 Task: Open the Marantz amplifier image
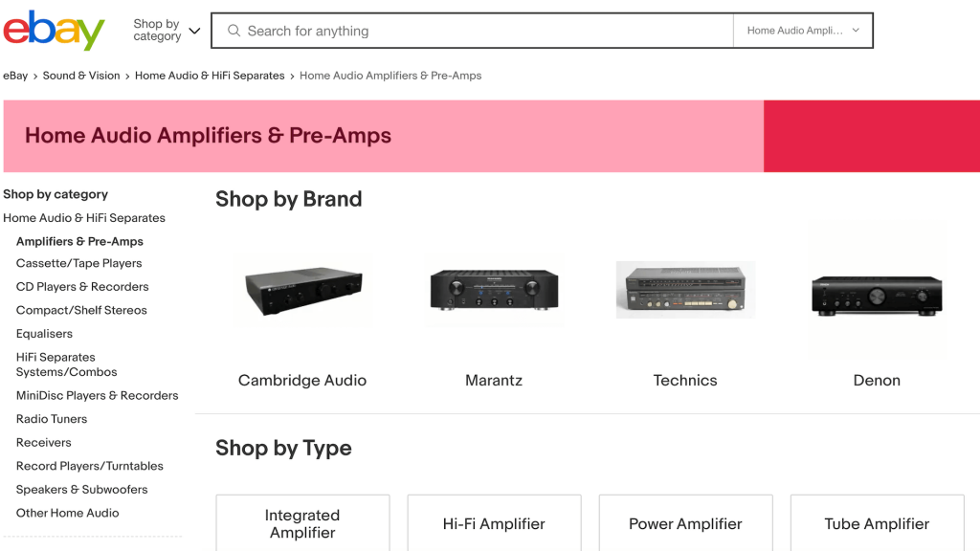[494, 290]
